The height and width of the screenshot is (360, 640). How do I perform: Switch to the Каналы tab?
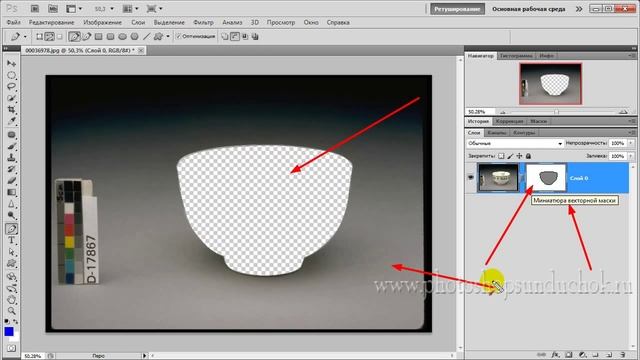[496, 133]
